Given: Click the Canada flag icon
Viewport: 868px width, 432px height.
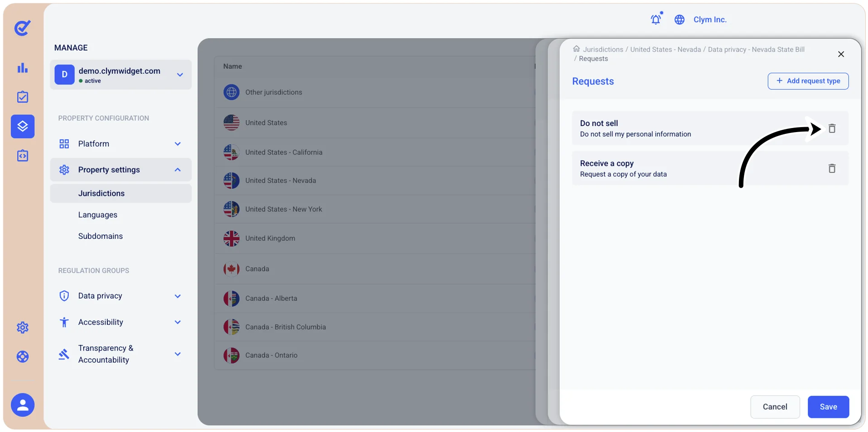Looking at the screenshot, I should 231,269.
